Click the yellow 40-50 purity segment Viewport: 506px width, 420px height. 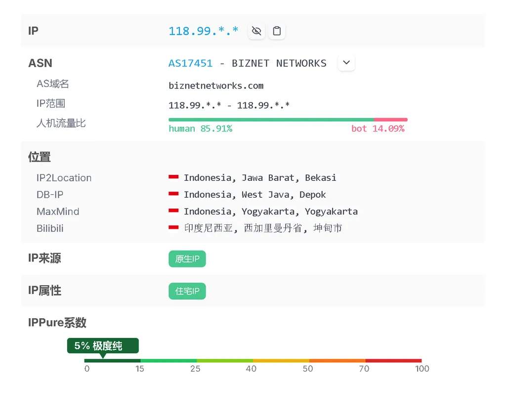[281, 361]
